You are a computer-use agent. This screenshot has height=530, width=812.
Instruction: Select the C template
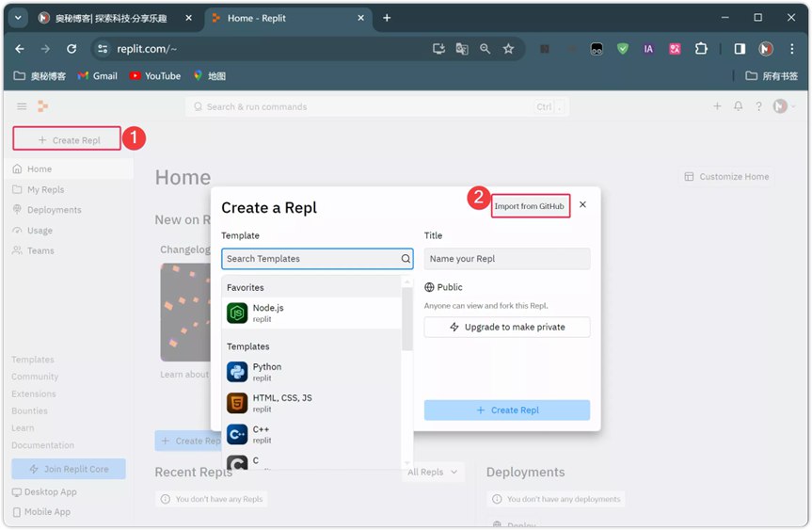point(312,462)
